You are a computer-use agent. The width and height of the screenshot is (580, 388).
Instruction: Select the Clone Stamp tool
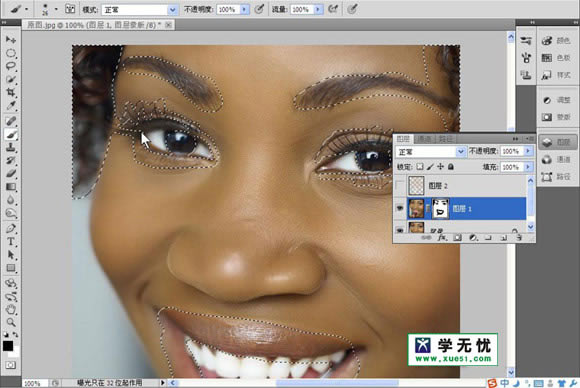(11, 148)
